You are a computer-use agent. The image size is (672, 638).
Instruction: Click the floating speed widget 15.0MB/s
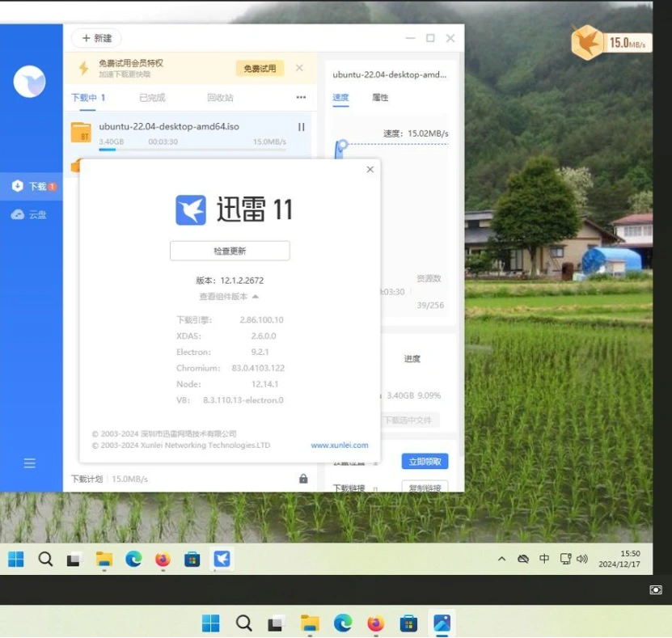(611, 42)
